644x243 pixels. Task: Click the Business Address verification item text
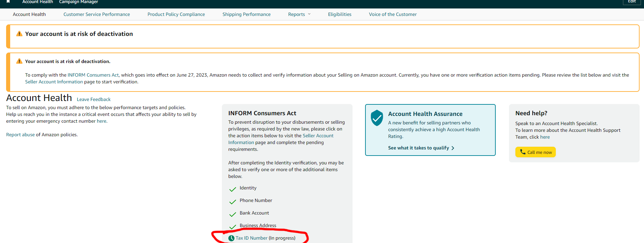coord(258,225)
